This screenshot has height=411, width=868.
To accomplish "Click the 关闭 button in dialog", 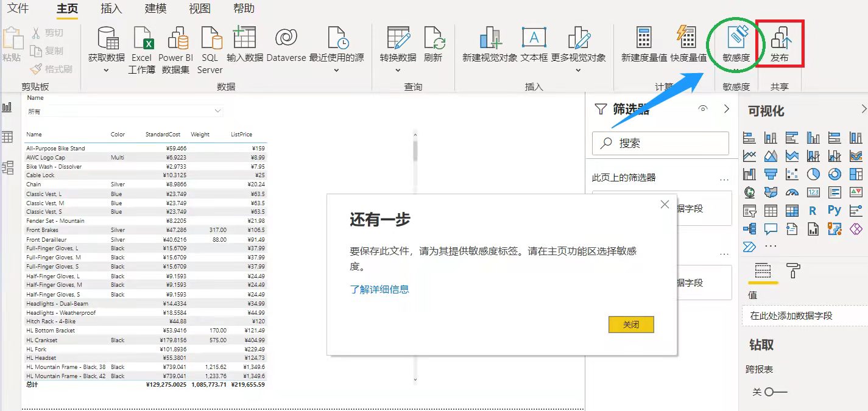I will [x=631, y=325].
